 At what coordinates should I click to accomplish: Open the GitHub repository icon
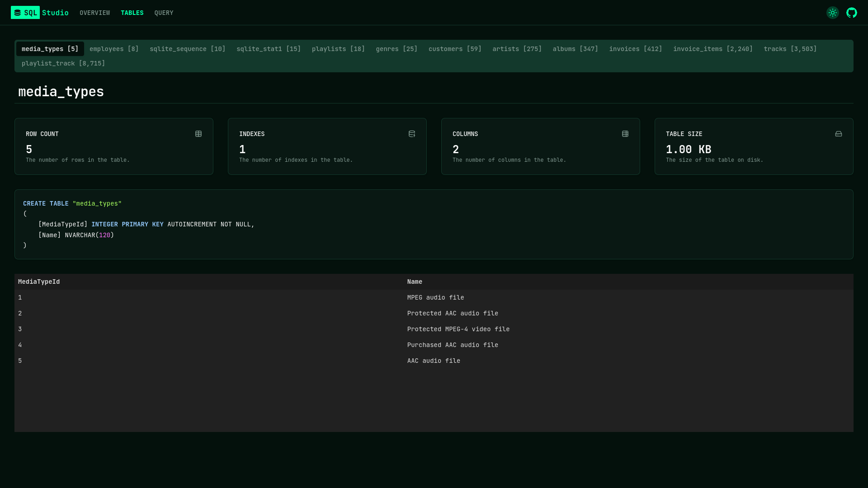851,13
